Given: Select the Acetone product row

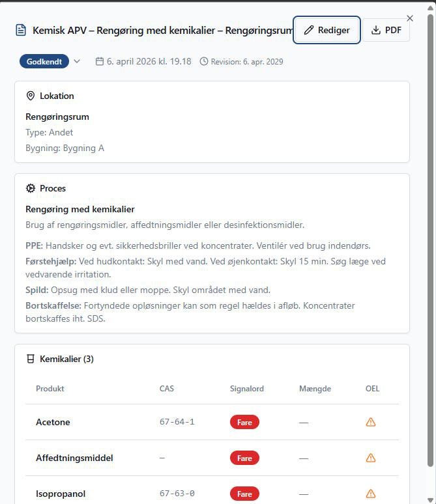Looking at the screenshot, I should click(x=53, y=422).
